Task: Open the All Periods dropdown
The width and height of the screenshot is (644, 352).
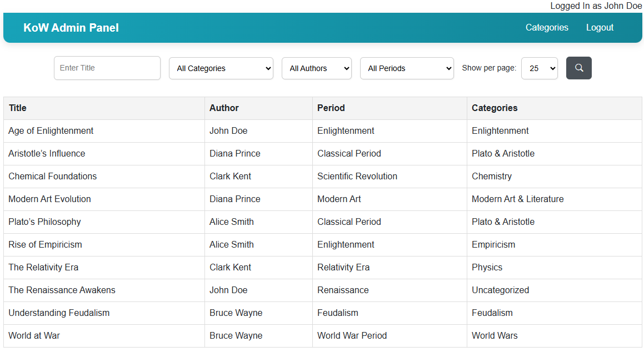Action: click(x=407, y=68)
